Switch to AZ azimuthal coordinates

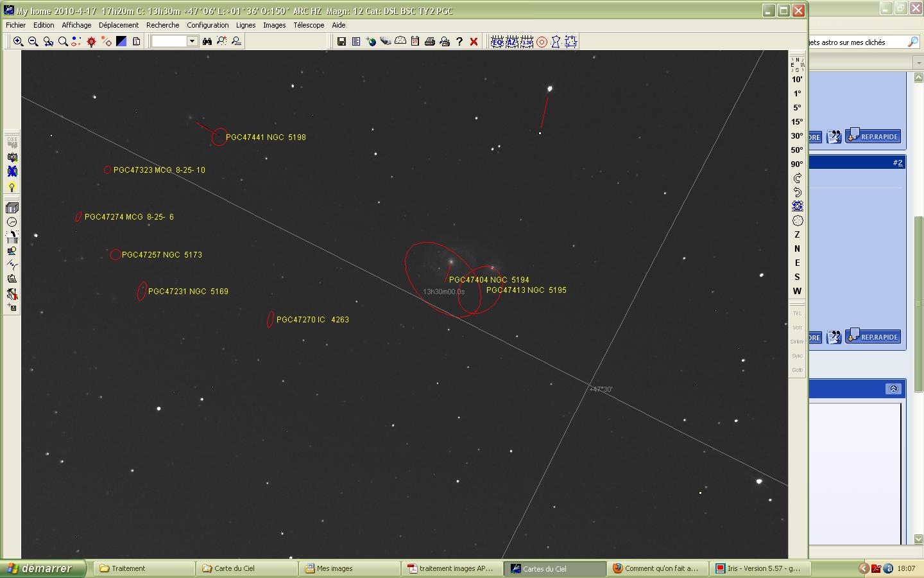(x=512, y=42)
